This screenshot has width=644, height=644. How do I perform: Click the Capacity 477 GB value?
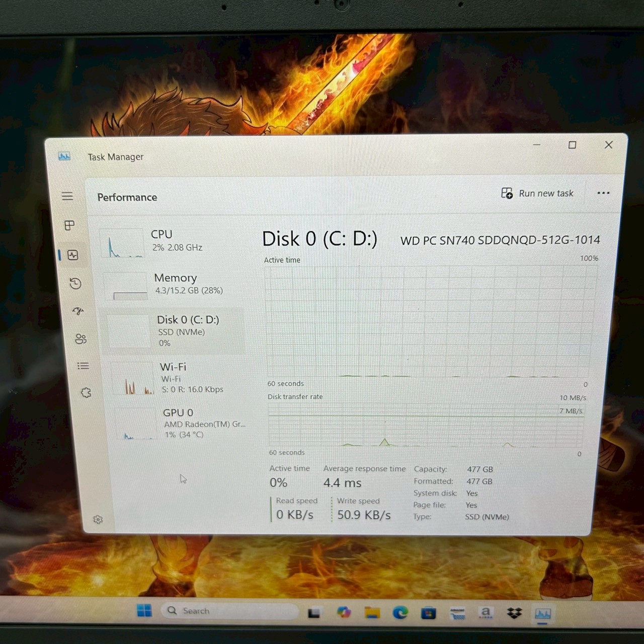click(479, 469)
